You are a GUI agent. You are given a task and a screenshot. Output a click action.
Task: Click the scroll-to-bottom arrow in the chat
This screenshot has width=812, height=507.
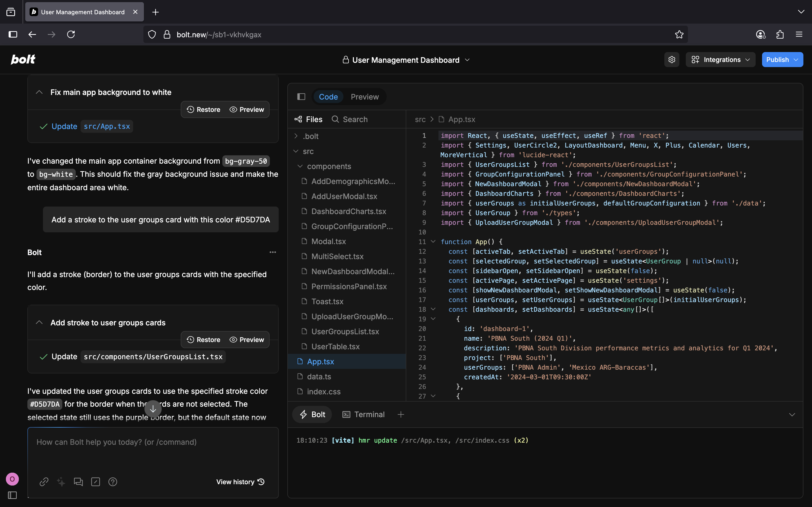click(153, 409)
